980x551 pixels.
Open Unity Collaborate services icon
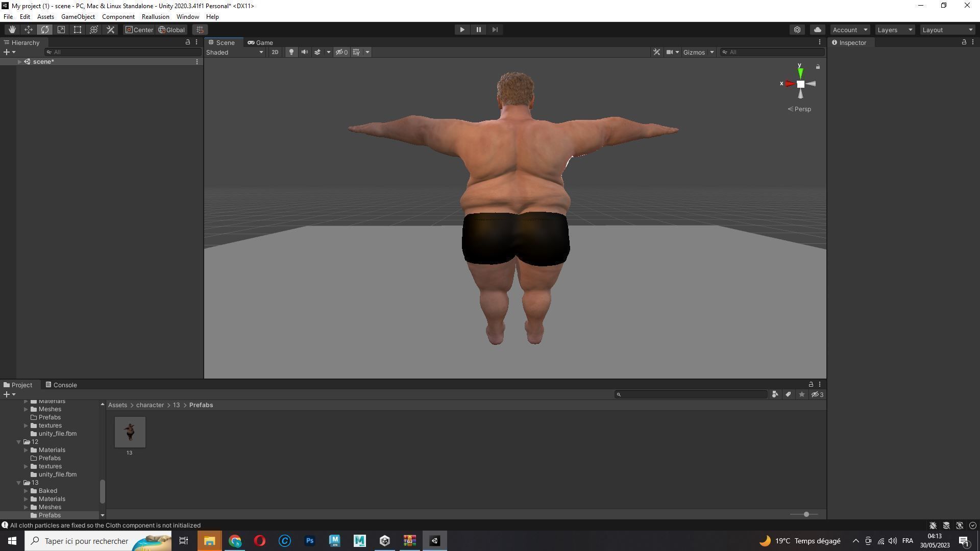click(797, 30)
